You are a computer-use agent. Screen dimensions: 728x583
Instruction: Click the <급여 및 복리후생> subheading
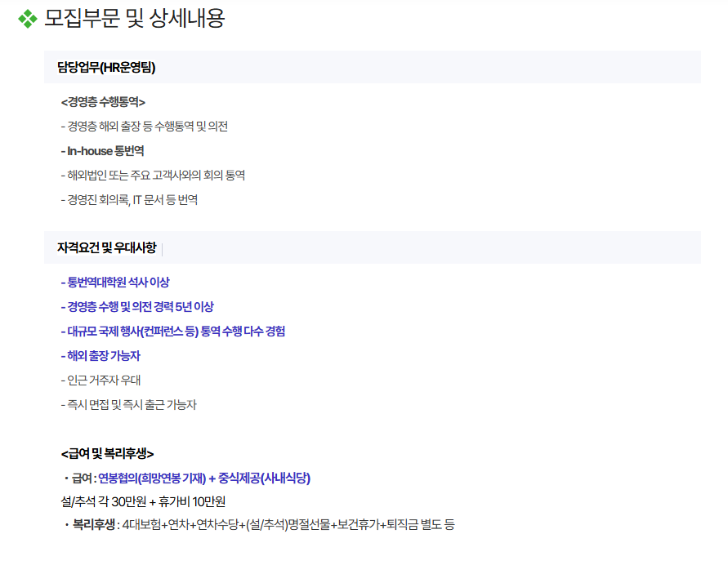pos(107,454)
